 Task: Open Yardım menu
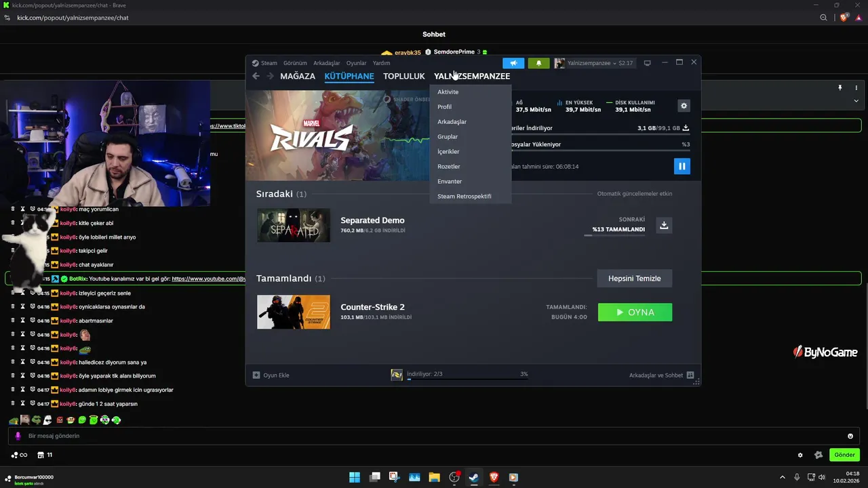click(x=382, y=63)
